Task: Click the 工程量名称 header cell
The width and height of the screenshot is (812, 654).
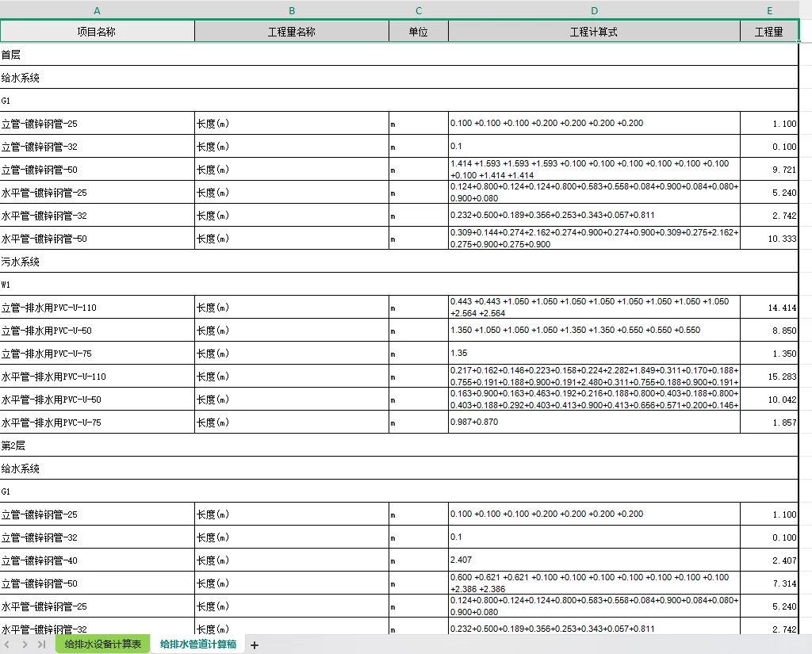Action: 292,32
